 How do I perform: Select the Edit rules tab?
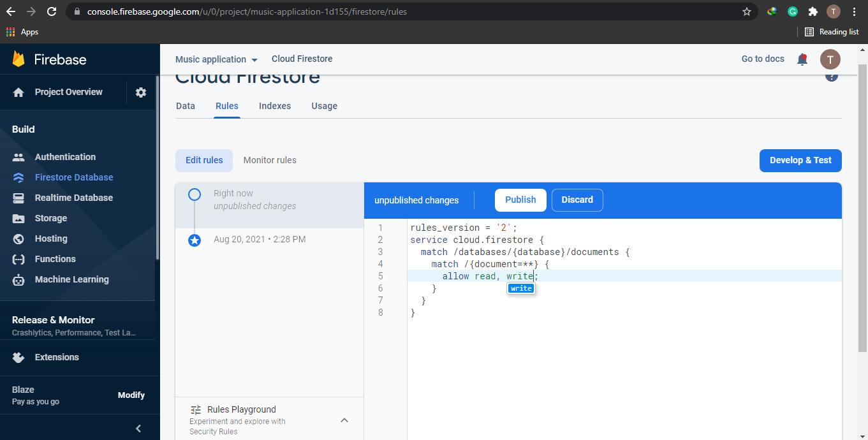click(204, 160)
